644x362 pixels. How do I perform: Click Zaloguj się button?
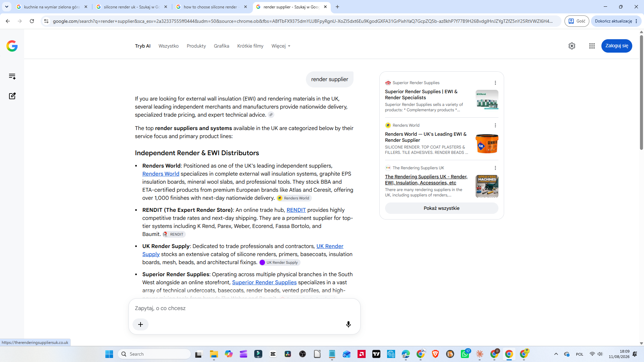pyautogui.click(x=616, y=46)
